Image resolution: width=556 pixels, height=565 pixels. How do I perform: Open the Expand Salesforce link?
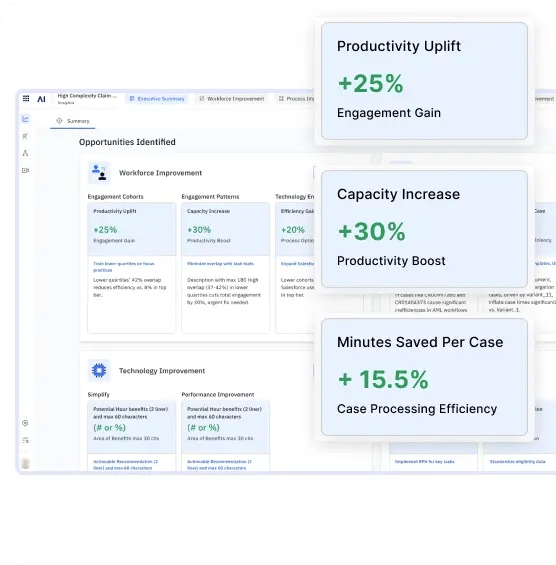(297, 264)
